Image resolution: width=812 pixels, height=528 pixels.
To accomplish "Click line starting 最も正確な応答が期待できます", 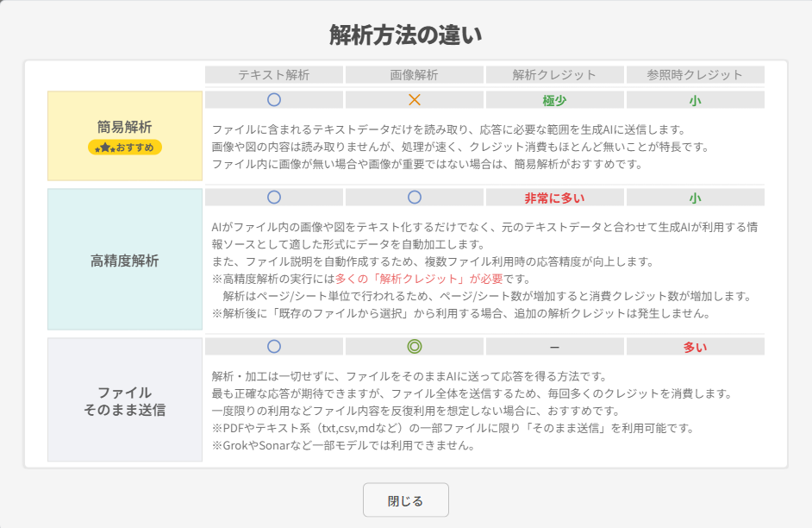I will click(472, 393).
